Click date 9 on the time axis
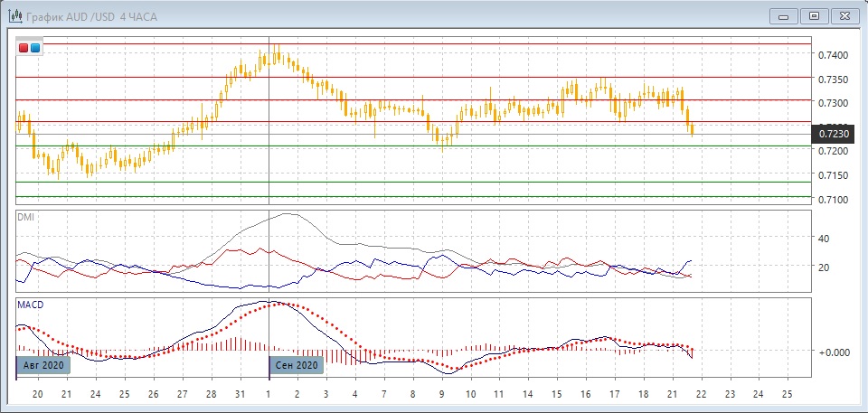The height and width of the screenshot is (413, 868). click(x=441, y=395)
